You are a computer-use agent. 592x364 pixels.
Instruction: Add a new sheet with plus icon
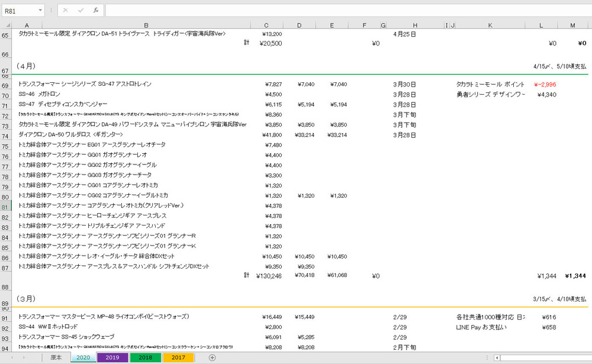click(212, 357)
